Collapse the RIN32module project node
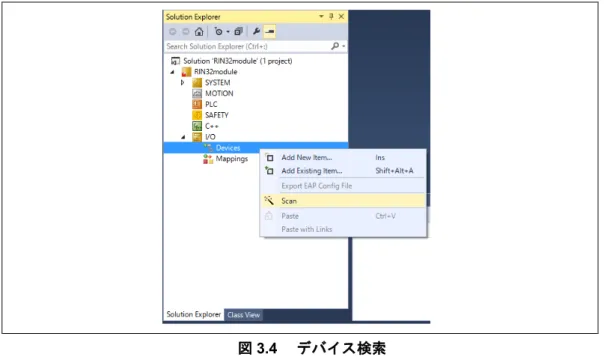 (173, 72)
